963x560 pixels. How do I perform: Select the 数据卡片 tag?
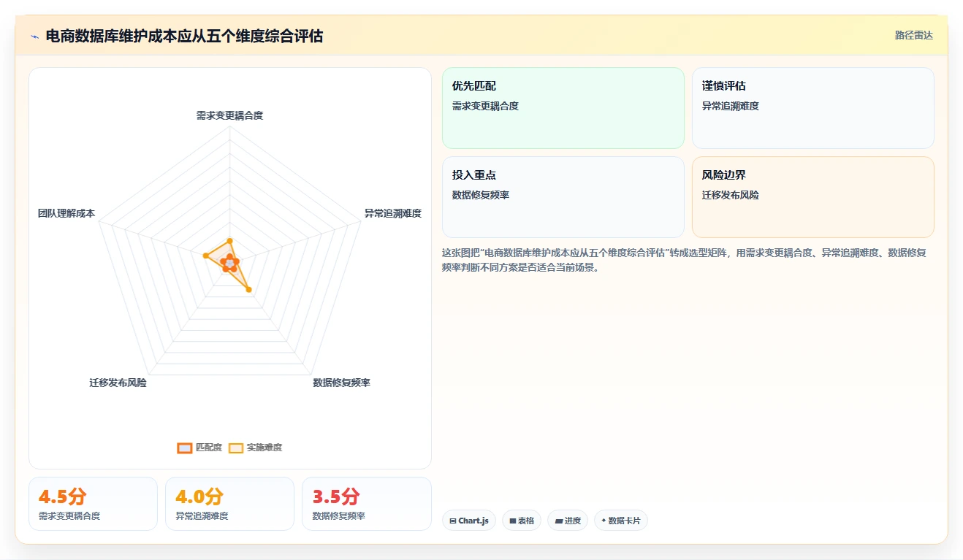(x=620, y=521)
